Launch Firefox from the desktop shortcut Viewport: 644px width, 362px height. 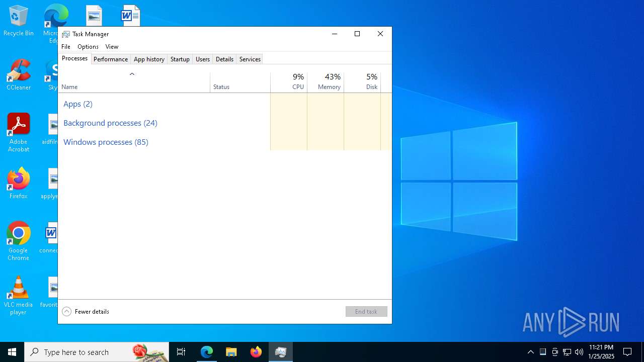pyautogui.click(x=19, y=184)
